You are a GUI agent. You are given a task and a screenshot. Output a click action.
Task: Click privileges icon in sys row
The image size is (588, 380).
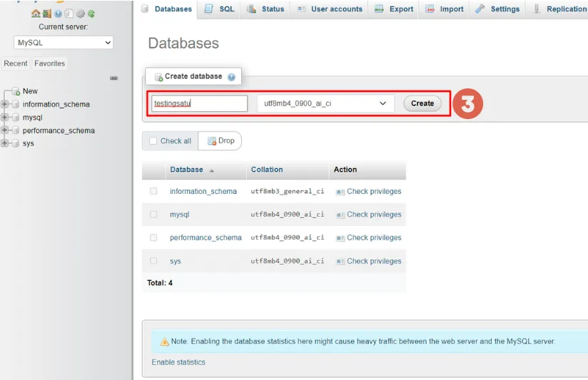(340, 262)
